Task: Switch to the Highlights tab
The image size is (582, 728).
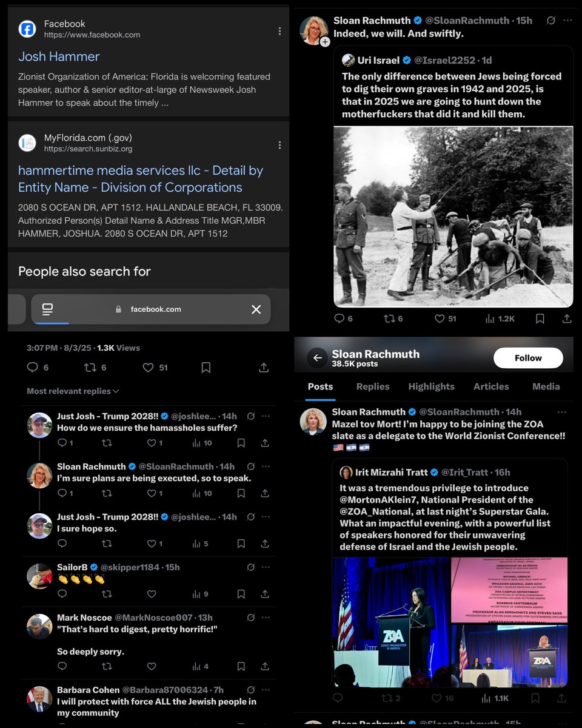Action: (431, 386)
